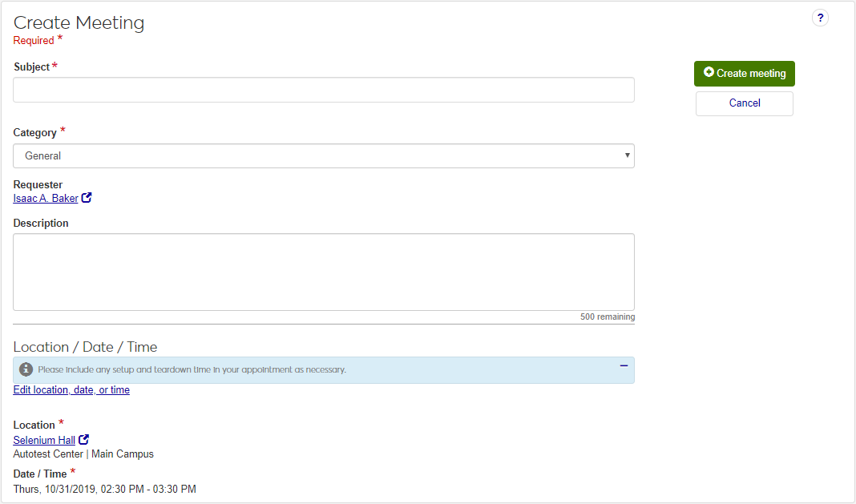Open the Isaac A. Baker requester link

46,199
